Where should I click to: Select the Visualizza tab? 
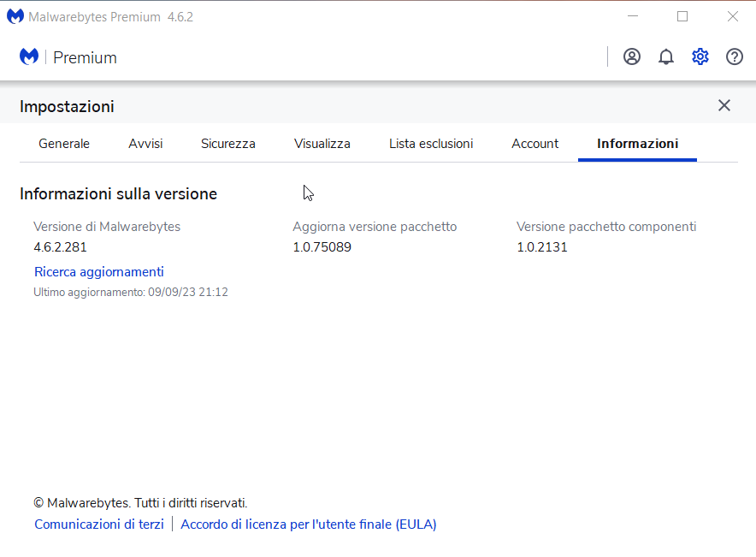[x=322, y=144]
